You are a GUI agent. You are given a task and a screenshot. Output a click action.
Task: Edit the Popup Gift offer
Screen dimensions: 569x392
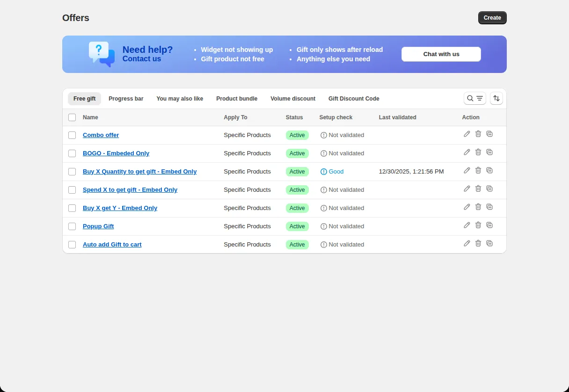point(467,225)
